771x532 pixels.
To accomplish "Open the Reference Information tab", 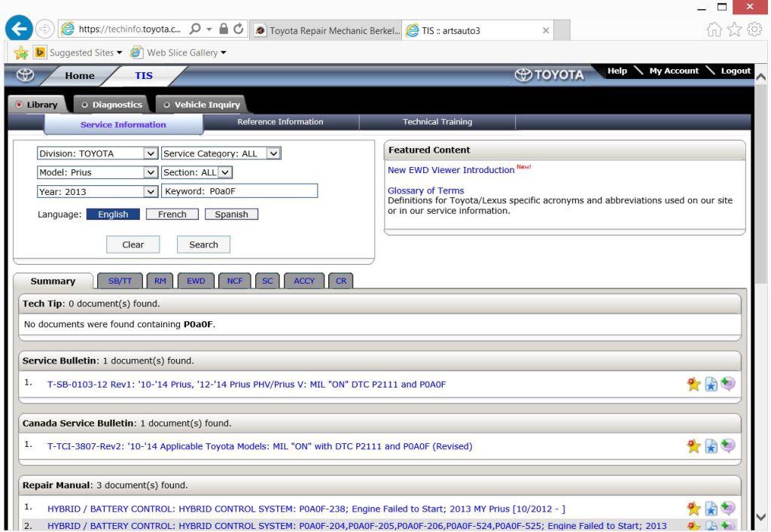I will click(x=280, y=122).
